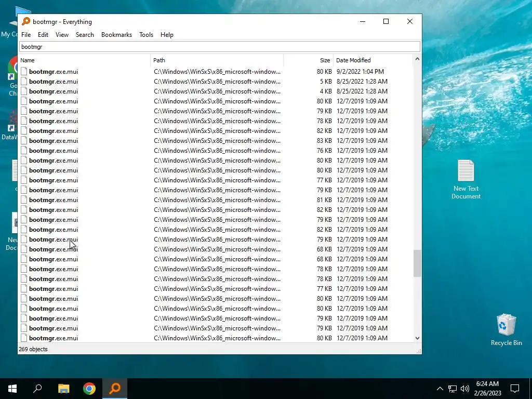Viewport: 532px width, 399px height.
Task: Click the resize grip in status bar corner
Action: (x=419, y=351)
